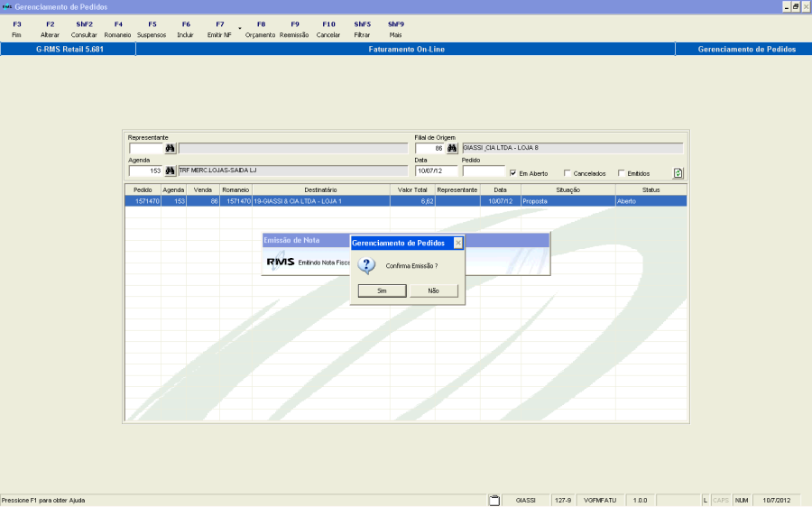Screen dimensions: 812x507
Task: Select the order cell 1571470 under Pedido
Action: 143,201
